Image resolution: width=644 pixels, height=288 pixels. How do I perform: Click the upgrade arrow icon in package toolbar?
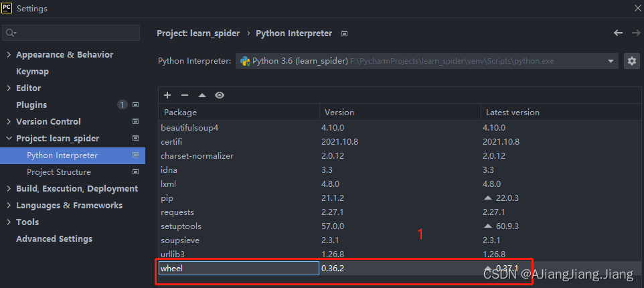click(x=202, y=95)
